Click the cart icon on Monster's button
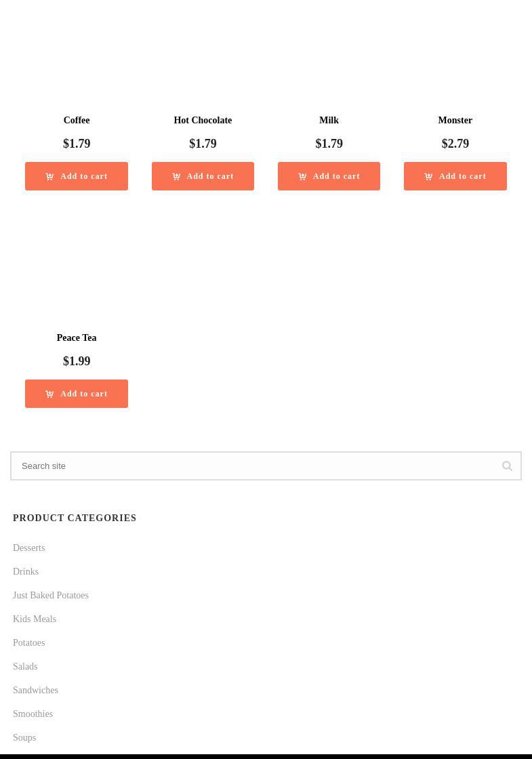Image resolution: width=532 pixels, height=759 pixels. coord(428,176)
